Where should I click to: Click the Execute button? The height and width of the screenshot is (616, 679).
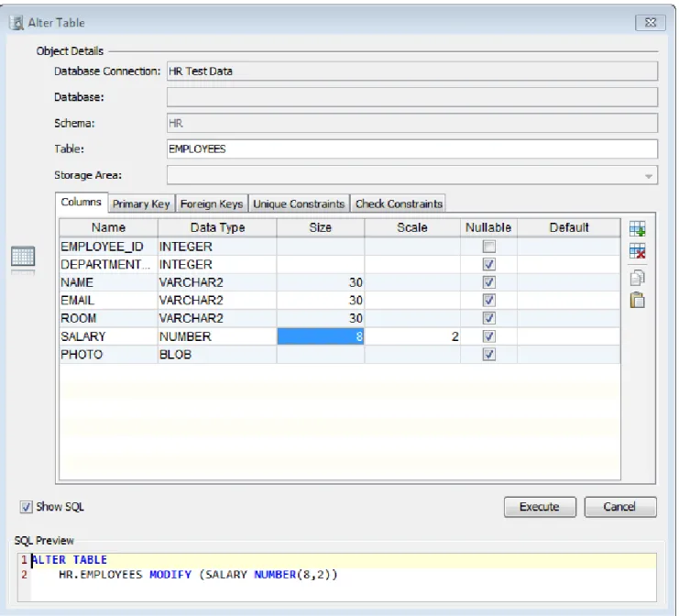click(540, 507)
